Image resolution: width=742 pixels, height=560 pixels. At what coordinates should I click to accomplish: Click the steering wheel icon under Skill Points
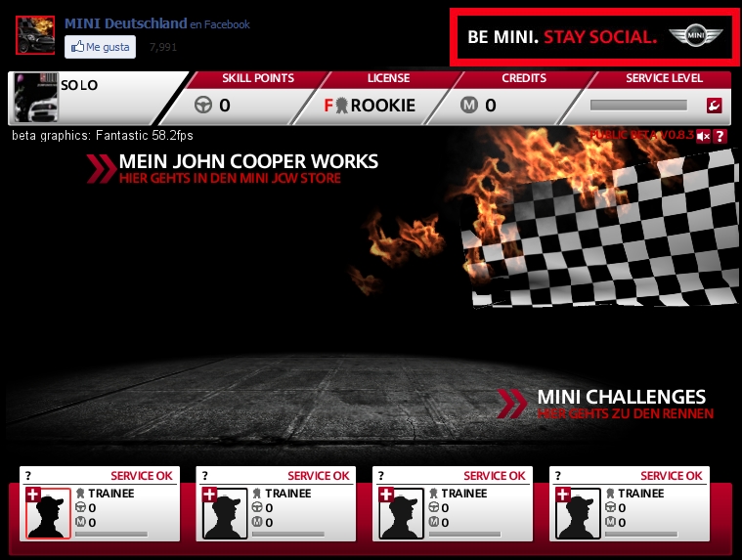(203, 105)
